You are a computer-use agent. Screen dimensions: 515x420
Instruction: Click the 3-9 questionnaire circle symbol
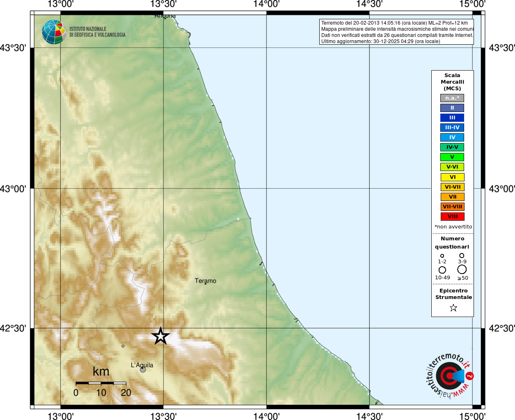(x=462, y=256)
